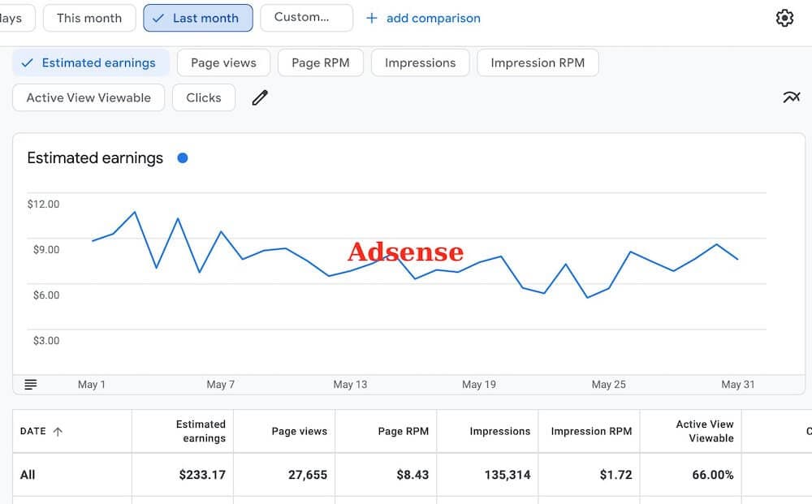Viewport: 812px width, 504px height.
Task: Enable the Page views metric chip
Action: [x=224, y=62]
